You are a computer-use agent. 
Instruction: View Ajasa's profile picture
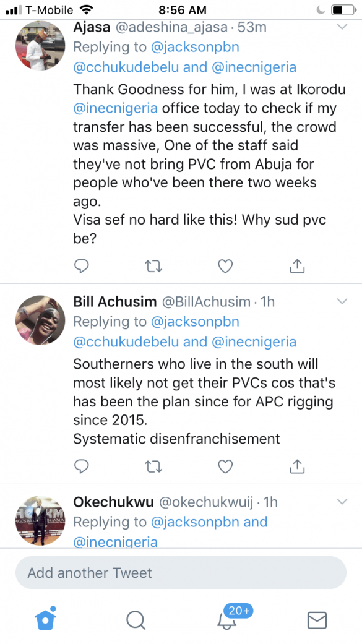coord(40,46)
